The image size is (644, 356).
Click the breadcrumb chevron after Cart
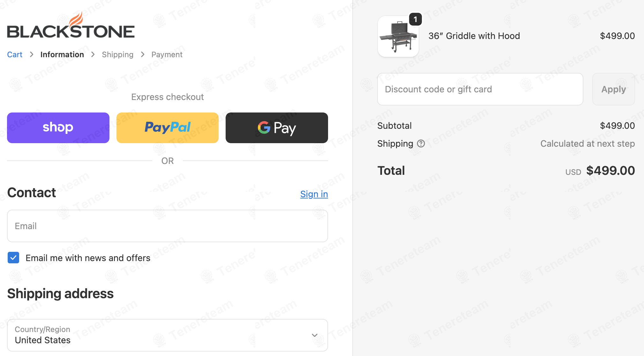(32, 55)
